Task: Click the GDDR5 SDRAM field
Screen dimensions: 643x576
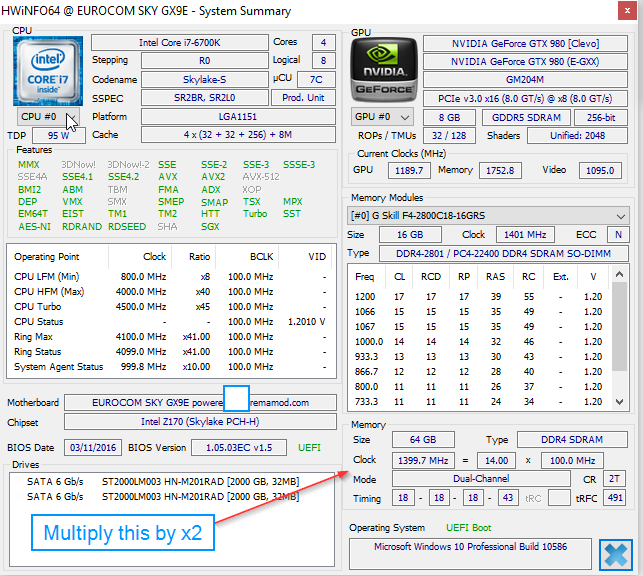Action: point(526,118)
